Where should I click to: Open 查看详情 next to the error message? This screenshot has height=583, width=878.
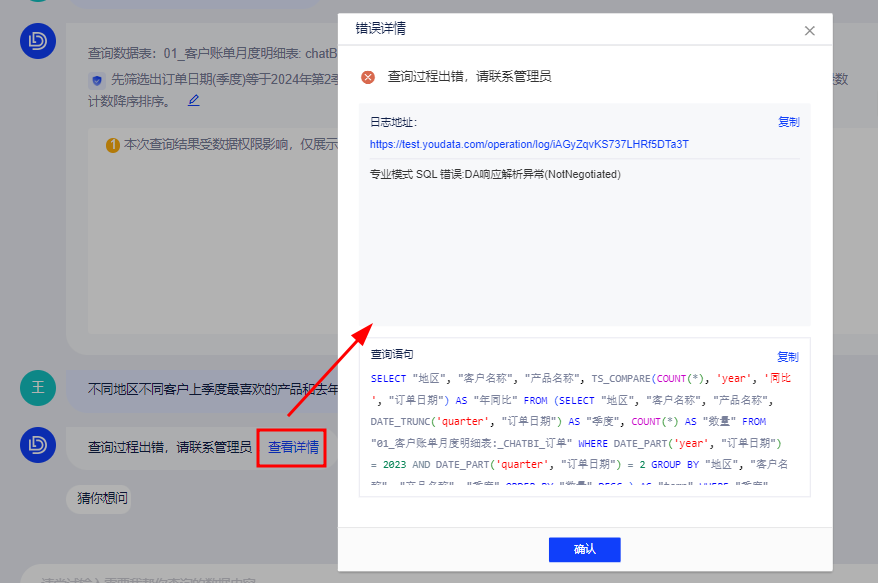click(x=293, y=447)
